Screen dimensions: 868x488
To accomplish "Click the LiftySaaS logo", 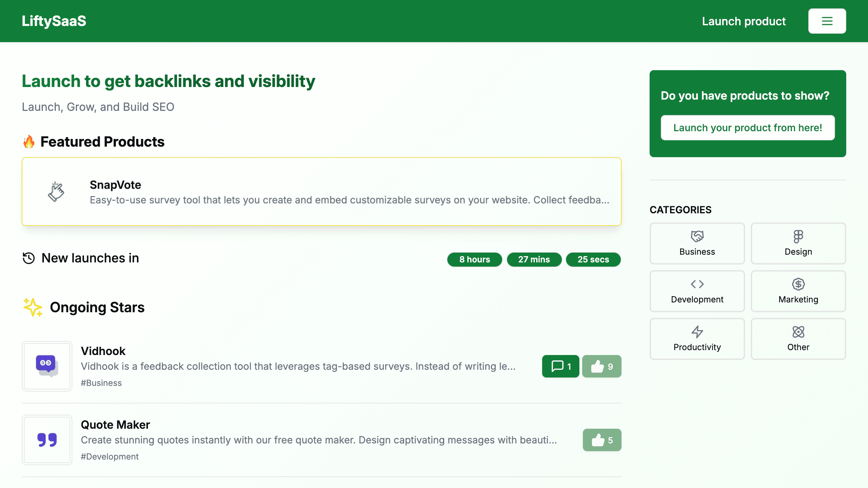I will coord(54,21).
